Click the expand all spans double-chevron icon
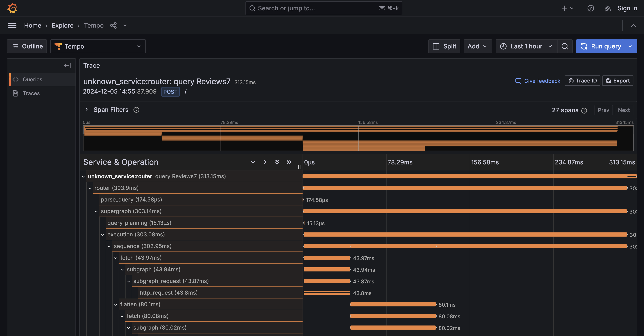 click(x=277, y=162)
